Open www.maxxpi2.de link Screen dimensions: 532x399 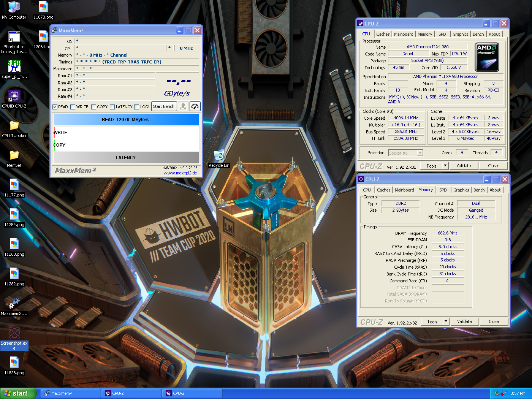180,173
